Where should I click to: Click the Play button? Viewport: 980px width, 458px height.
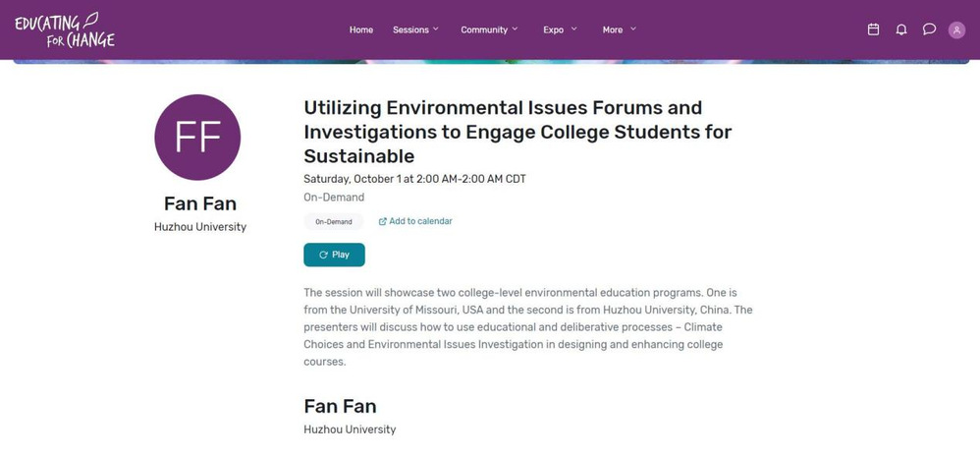point(334,255)
